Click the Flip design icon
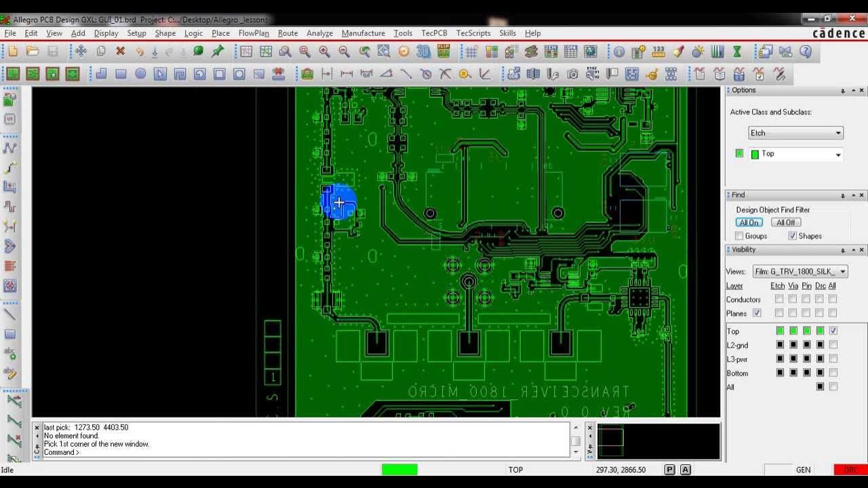 pos(443,52)
